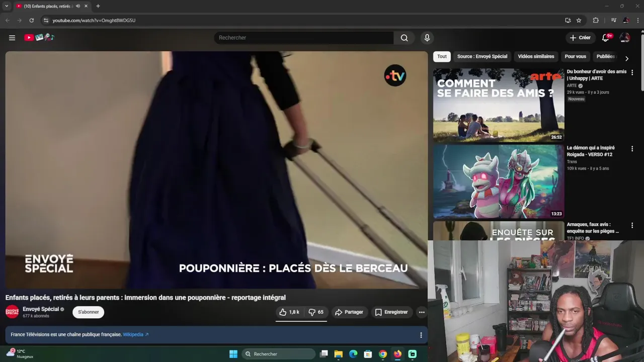
Task: Select the 'Tout' filter chip
Action: (442, 56)
